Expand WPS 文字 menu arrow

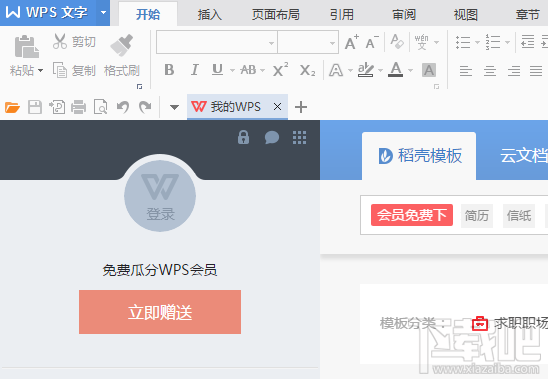point(103,13)
